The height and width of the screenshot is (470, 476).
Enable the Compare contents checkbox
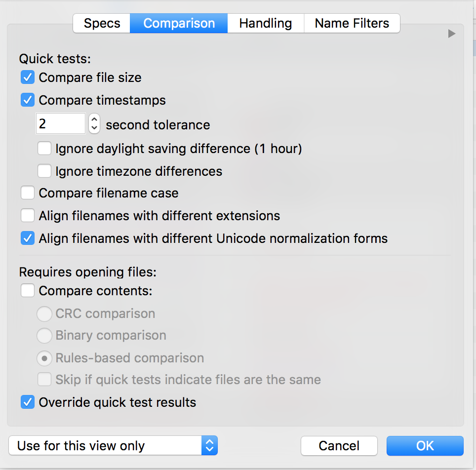tap(28, 291)
